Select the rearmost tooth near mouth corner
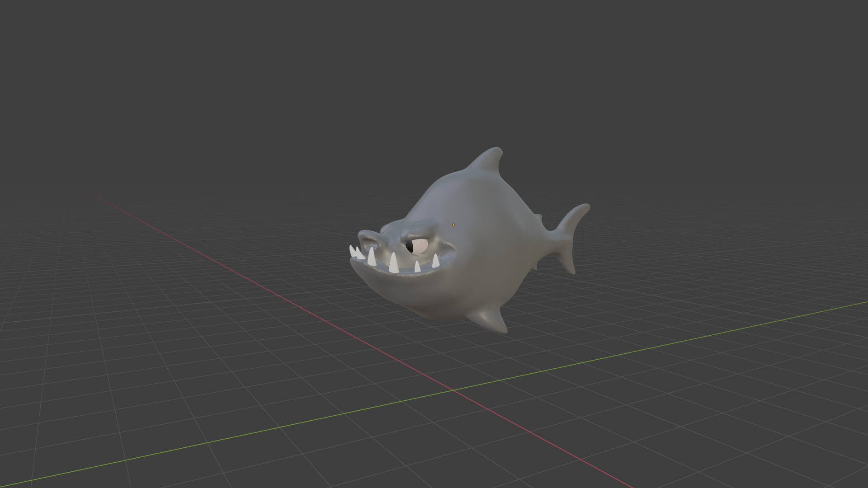Image resolution: width=868 pixels, height=488 pixels. pyautogui.click(x=435, y=261)
